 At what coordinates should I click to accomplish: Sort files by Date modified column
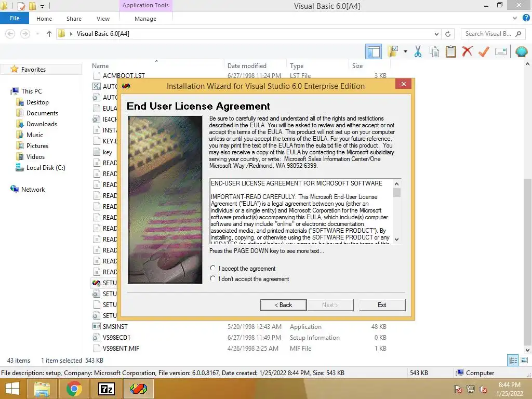247,66
